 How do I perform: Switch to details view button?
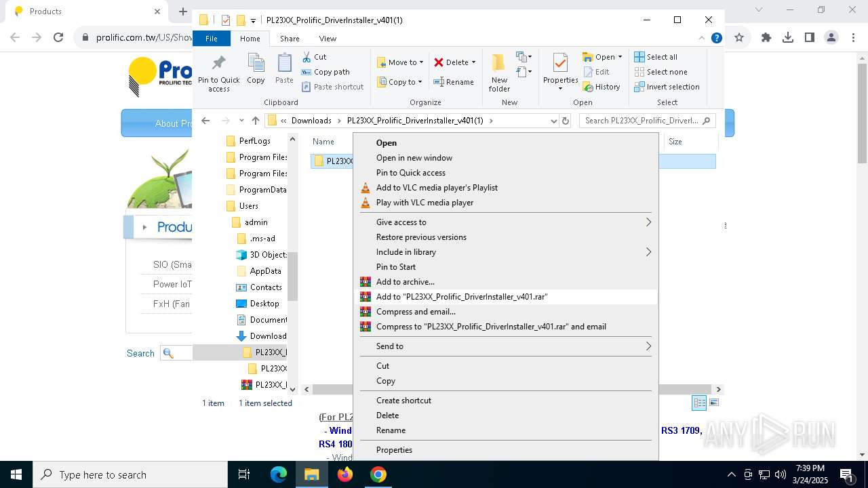[699, 403]
